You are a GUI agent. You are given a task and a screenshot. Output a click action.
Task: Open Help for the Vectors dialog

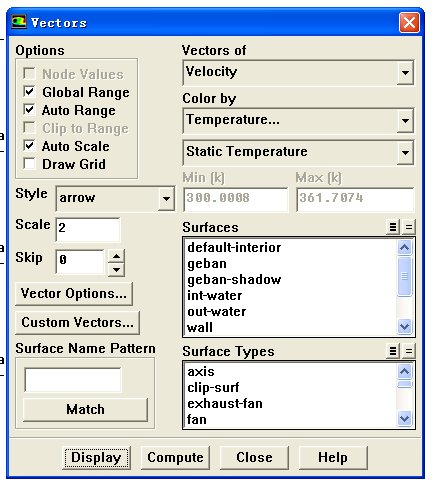pyautogui.click(x=333, y=458)
